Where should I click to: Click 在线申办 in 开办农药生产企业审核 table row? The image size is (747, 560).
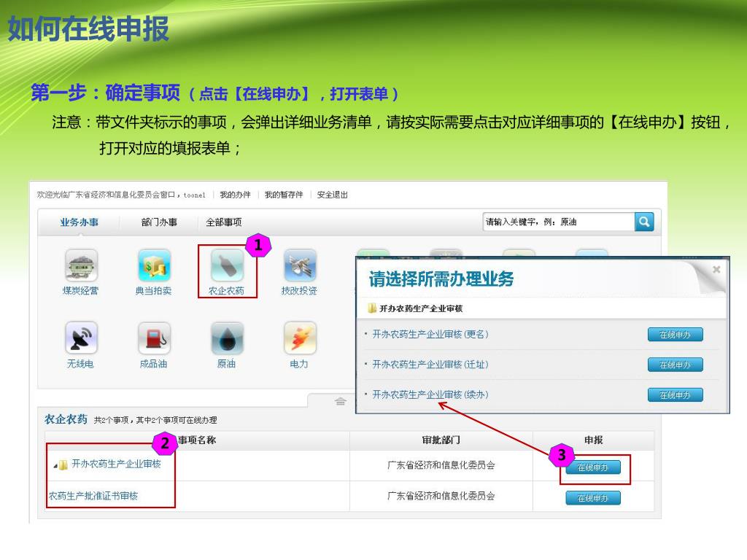click(x=593, y=467)
